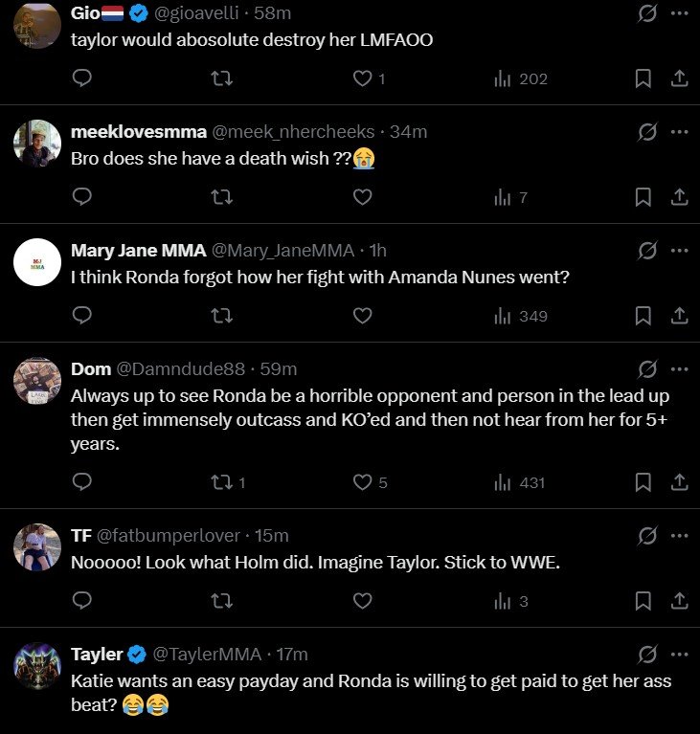This screenshot has height=734, width=700.
Task: Reply to Gio's tweet about taylor
Action: click(x=82, y=78)
